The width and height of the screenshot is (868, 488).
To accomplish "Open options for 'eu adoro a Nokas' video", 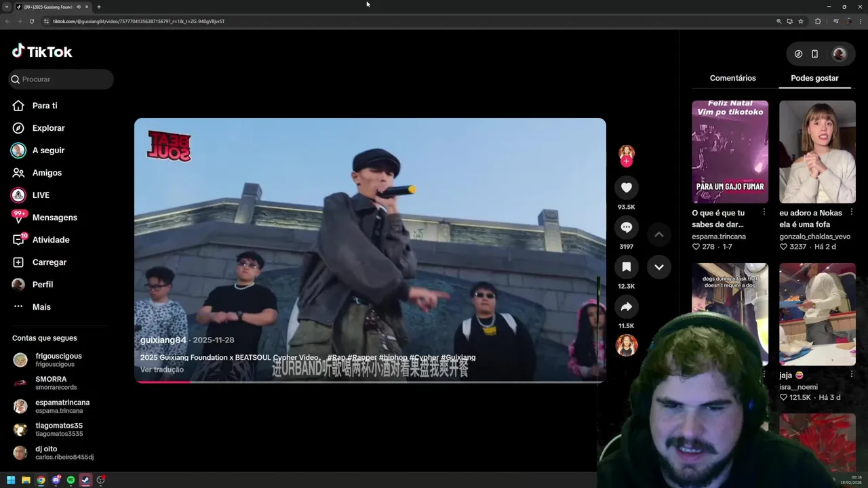I will tap(851, 212).
